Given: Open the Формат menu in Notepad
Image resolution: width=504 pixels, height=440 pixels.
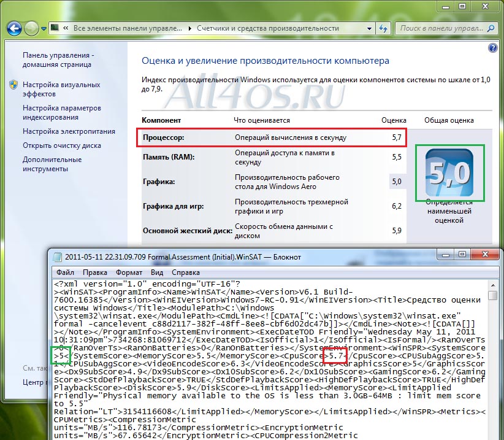Looking at the screenshot, I should (129, 272).
